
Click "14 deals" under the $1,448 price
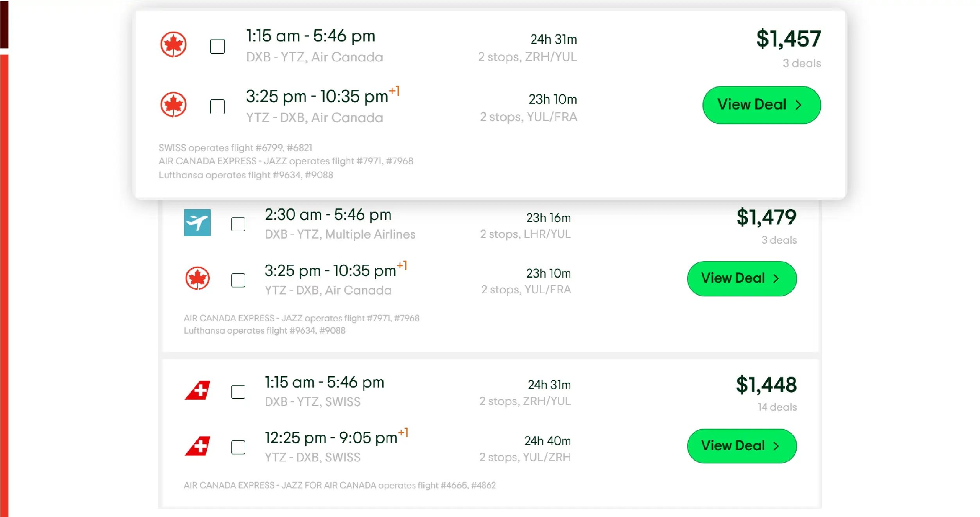pos(777,407)
